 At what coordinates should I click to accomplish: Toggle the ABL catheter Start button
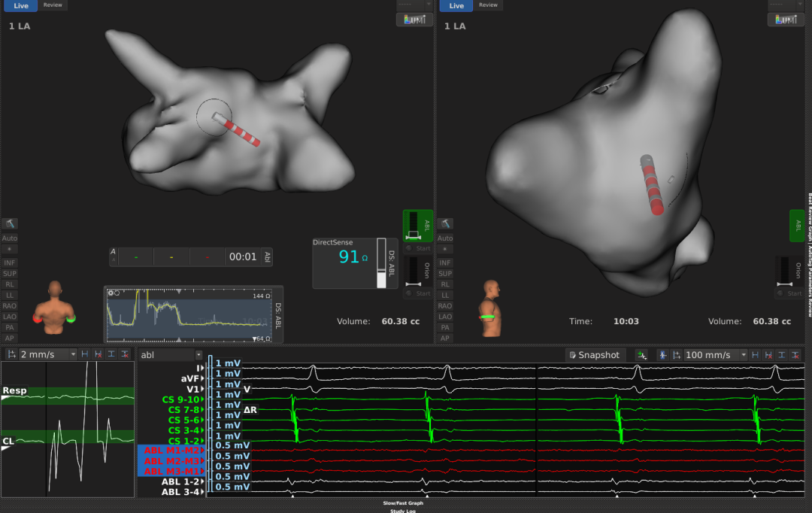tap(417, 248)
